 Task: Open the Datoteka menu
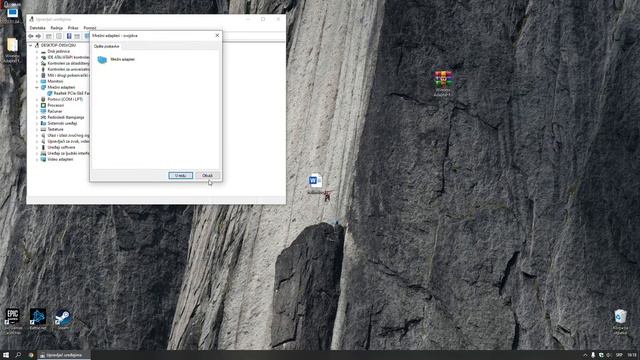[x=37, y=28]
